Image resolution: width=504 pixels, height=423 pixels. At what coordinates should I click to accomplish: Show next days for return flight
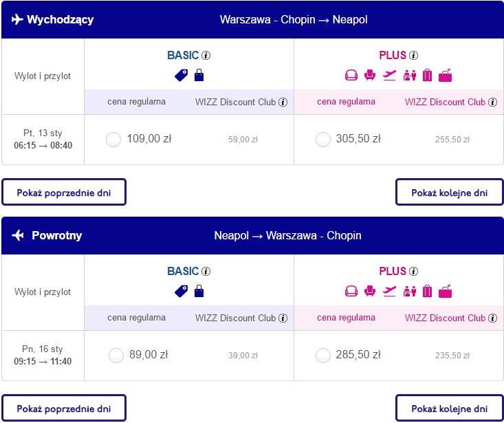tap(450, 409)
